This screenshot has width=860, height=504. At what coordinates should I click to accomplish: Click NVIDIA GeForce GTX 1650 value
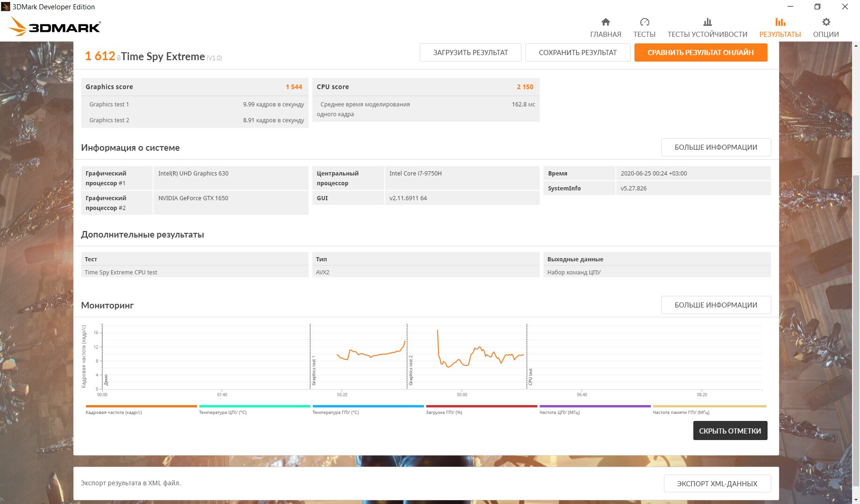193,198
